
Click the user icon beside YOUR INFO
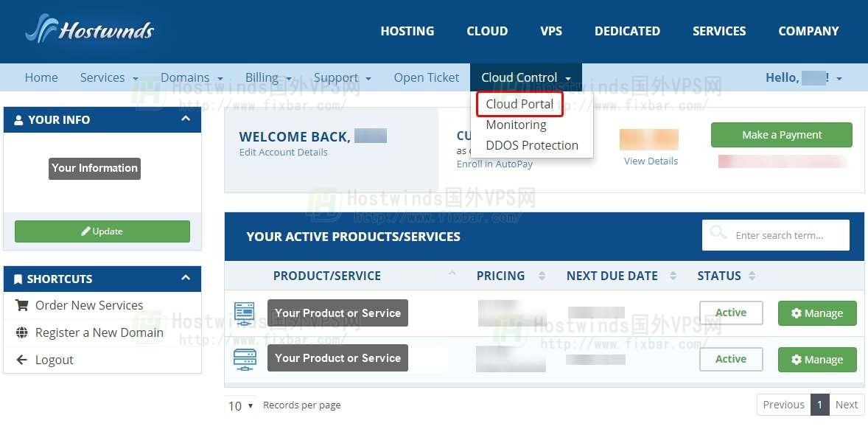tap(19, 120)
